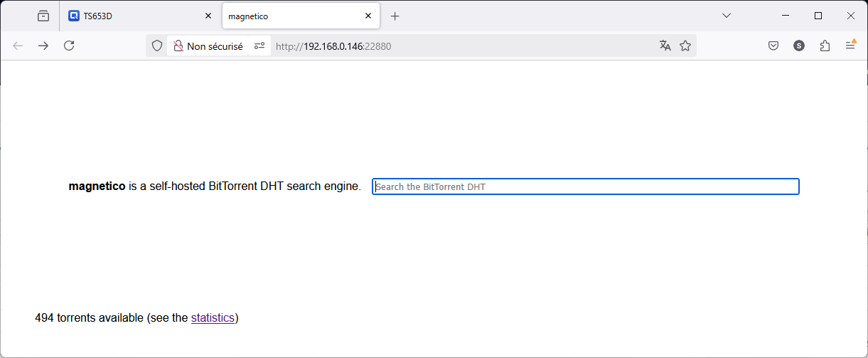Expand the list all tabs chevron
The image size is (868, 358).
pyautogui.click(x=727, y=16)
